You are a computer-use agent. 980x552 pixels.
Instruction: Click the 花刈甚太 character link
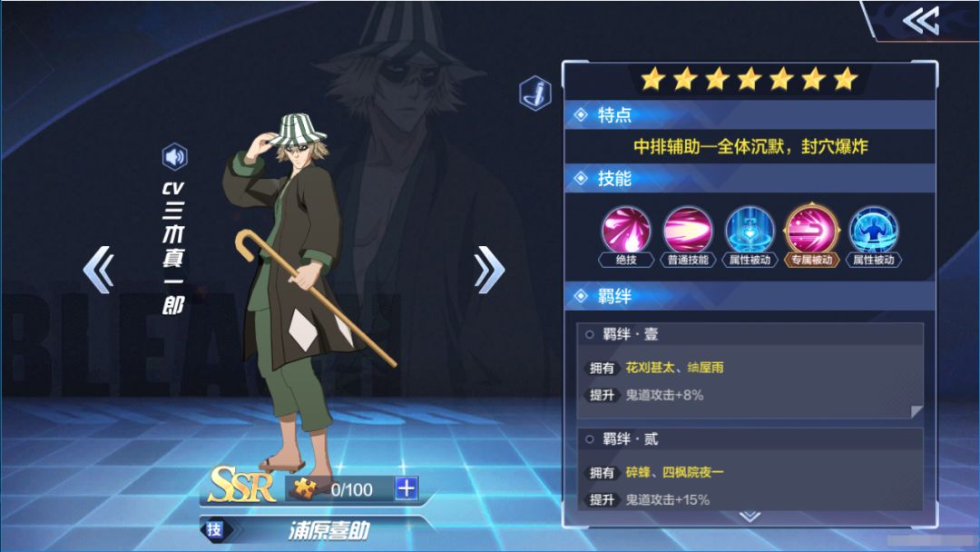[x=650, y=368]
